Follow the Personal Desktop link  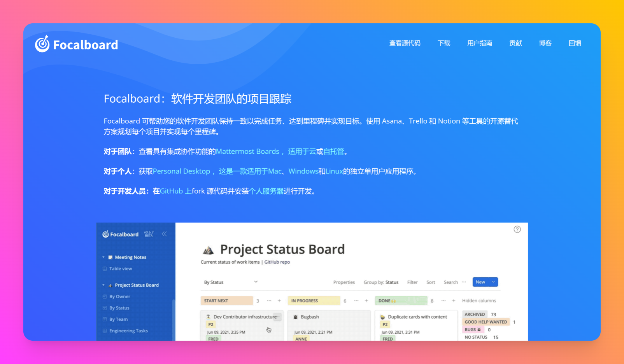click(181, 171)
